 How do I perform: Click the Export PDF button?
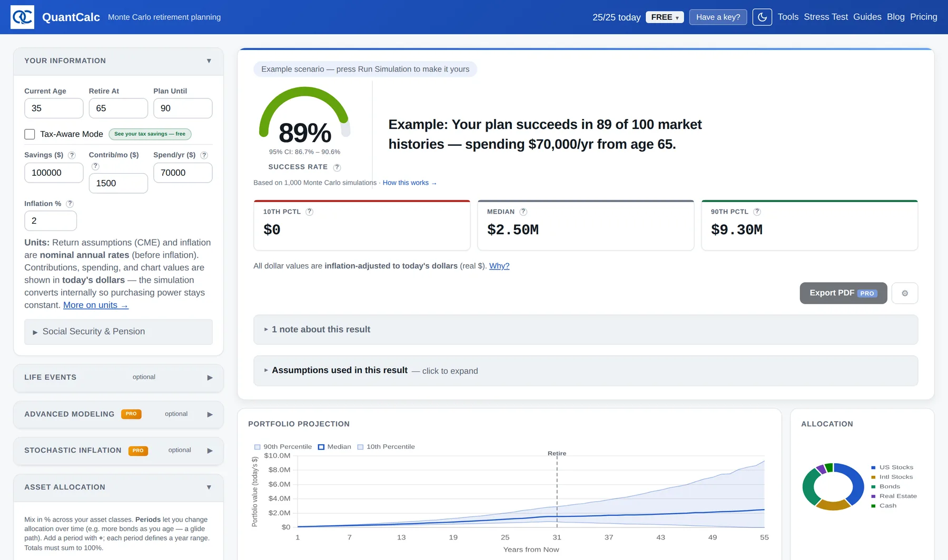[843, 293]
